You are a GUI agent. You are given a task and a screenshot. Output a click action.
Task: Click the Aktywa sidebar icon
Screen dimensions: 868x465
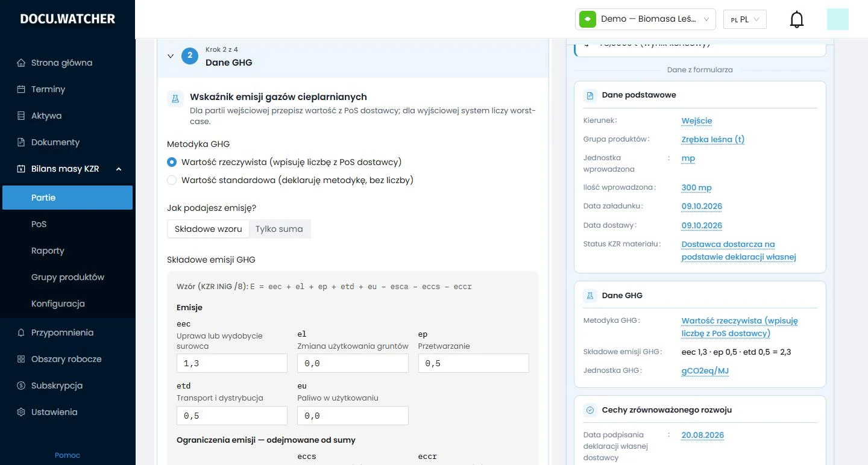click(21, 116)
